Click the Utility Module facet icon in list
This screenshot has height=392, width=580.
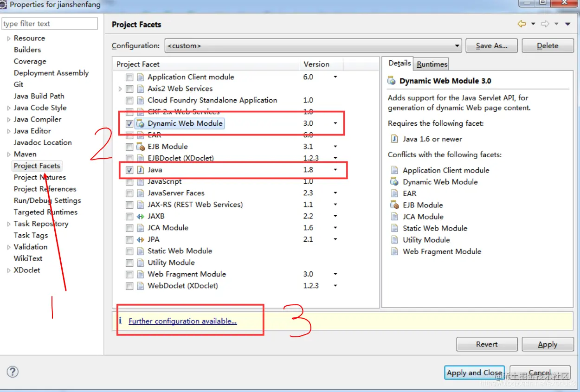click(141, 263)
